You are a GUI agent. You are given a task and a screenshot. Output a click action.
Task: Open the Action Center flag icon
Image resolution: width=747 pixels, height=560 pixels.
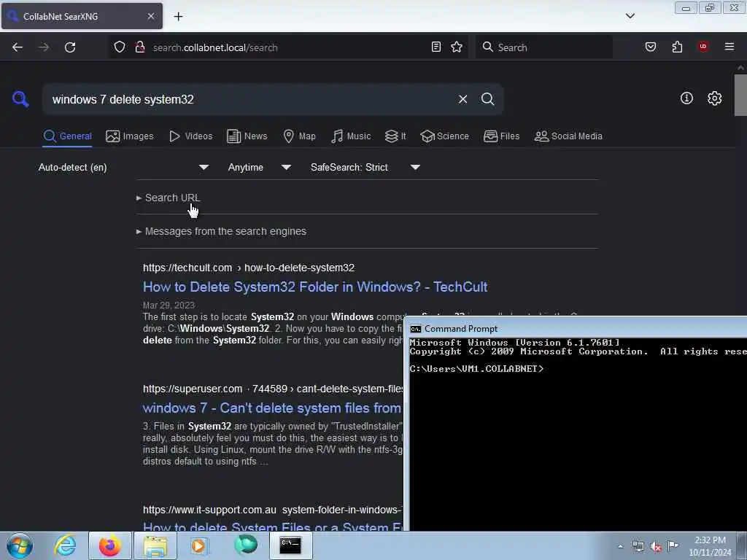(673, 545)
